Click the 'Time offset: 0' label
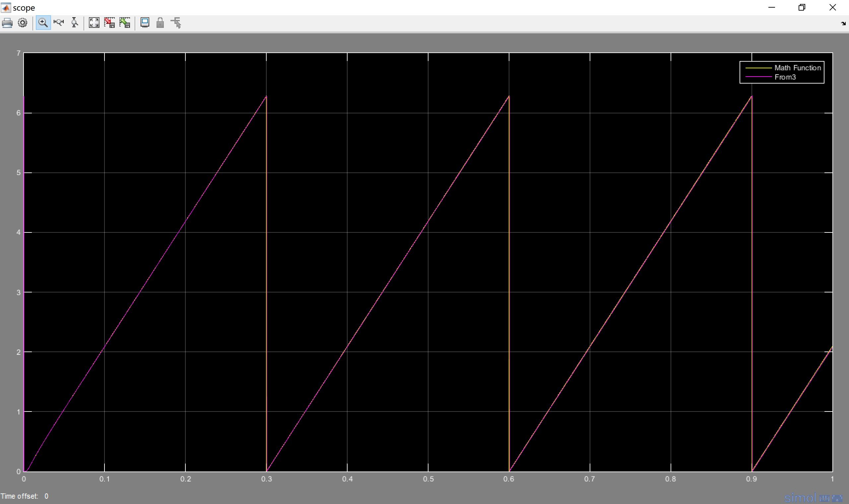 (x=25, y=496)
